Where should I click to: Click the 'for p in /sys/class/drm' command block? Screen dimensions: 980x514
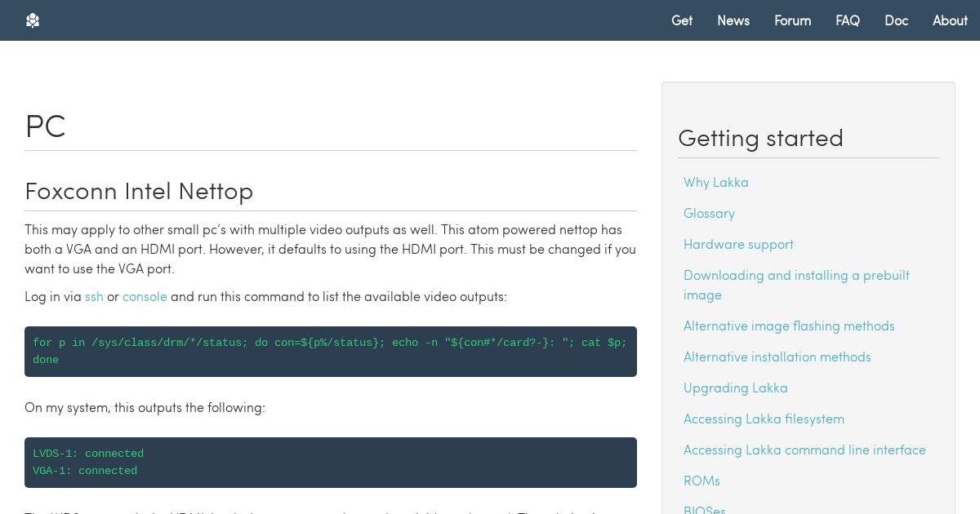pos(331,352)
